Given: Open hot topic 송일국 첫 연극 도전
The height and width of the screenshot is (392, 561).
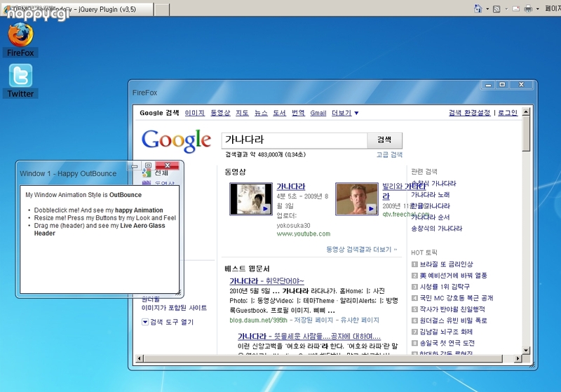Looking at the screenshot, I should click(x=447, y=343).
